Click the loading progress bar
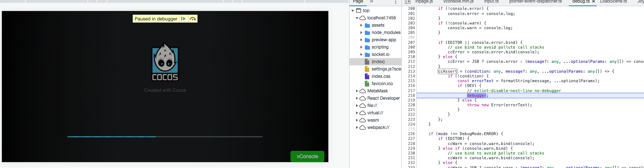The image size is (644, 168). (x=165, y=137)
